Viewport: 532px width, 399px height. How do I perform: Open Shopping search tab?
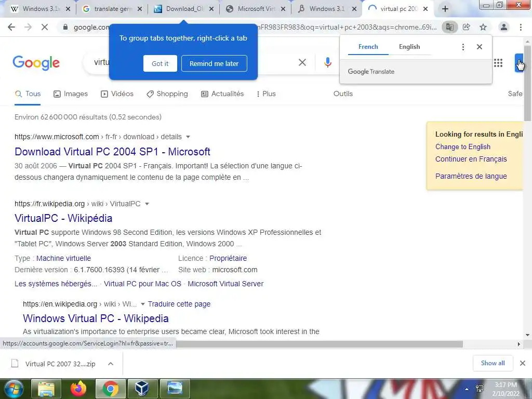167,94
